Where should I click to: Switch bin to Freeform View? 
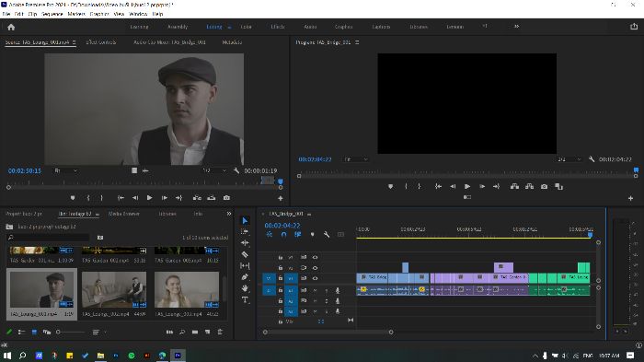click(47, 332)
